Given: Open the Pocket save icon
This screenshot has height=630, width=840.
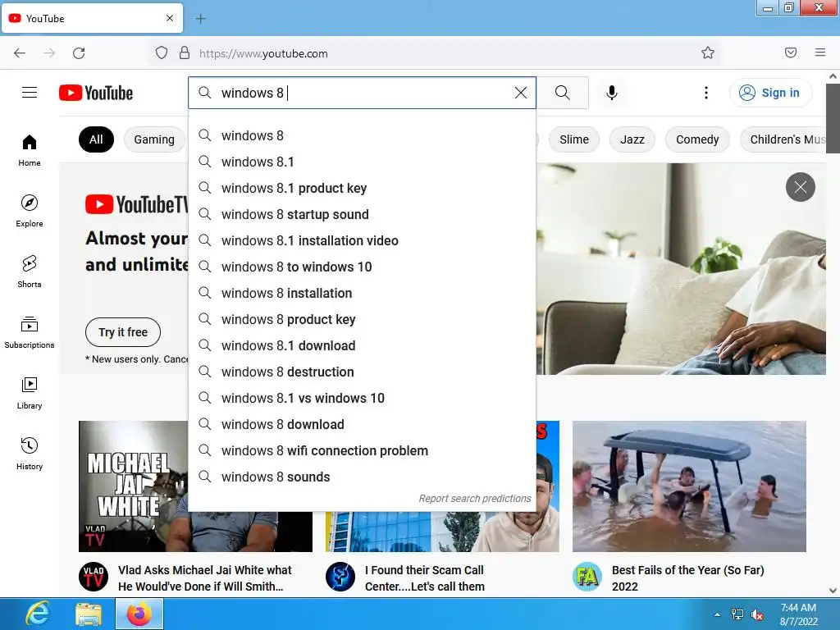Looking at the screenshot, I should point(791,52).
